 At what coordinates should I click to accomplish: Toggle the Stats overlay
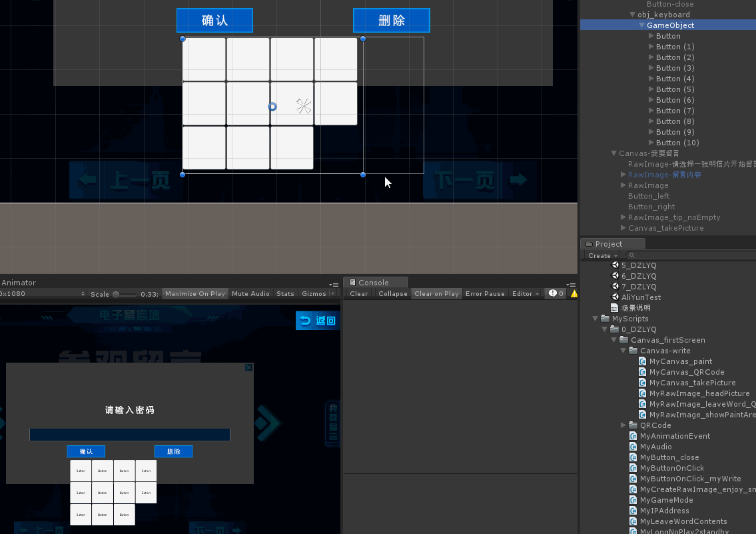pyautogui.click(x=285, y=293)
